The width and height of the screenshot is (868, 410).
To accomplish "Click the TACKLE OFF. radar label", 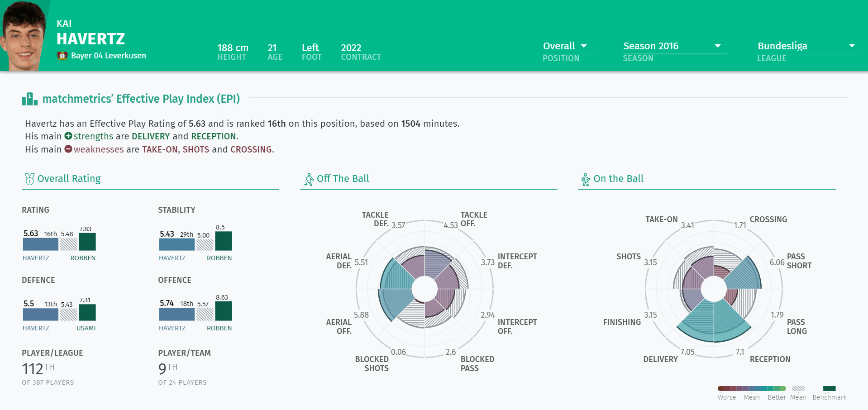I will 474,219.
